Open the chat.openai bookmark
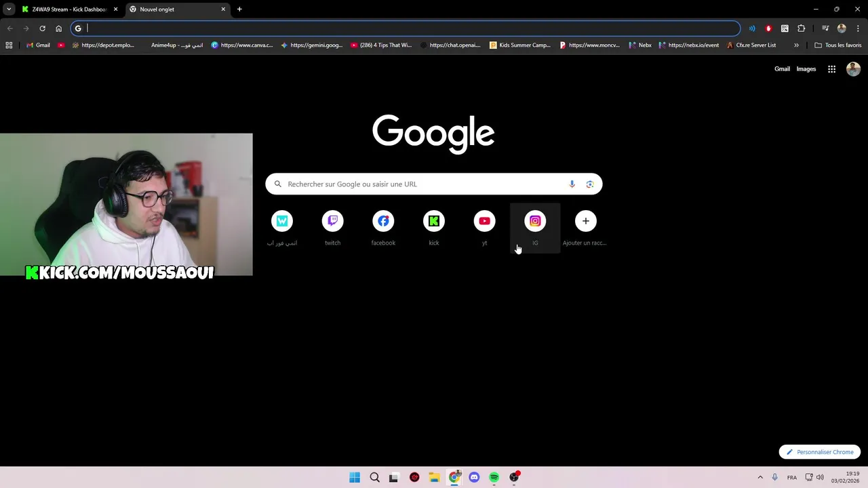 (x=450, y=45)
